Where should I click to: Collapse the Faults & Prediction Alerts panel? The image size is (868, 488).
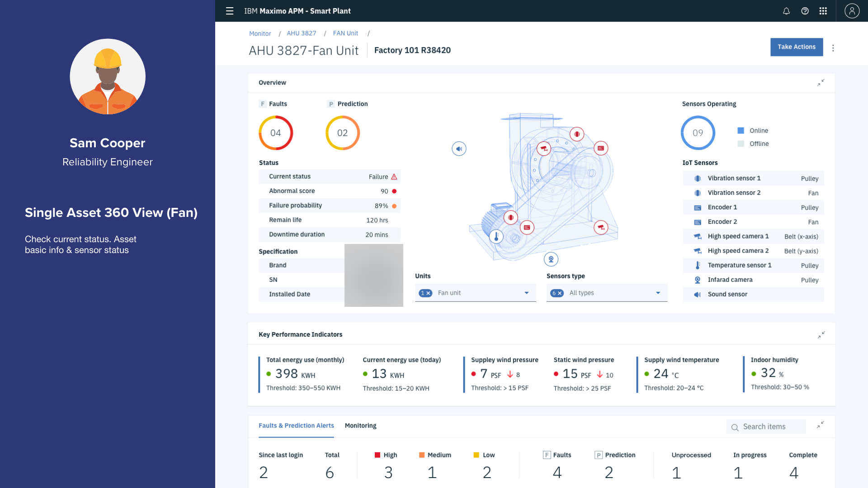coord(821,425)
